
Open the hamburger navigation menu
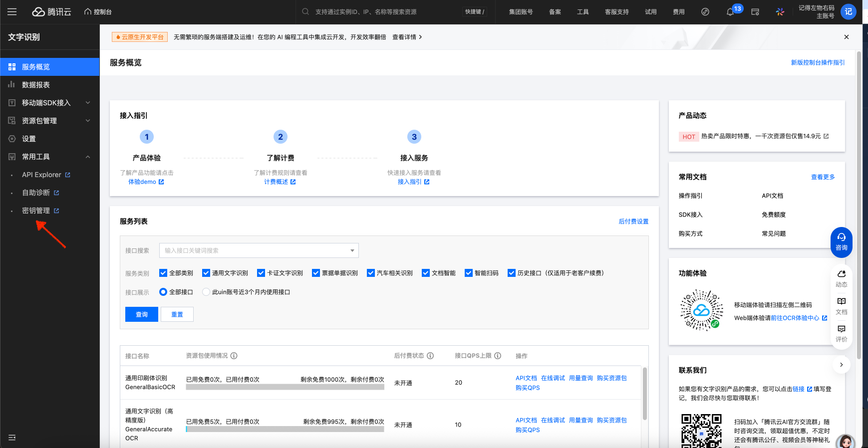[12, 11]
